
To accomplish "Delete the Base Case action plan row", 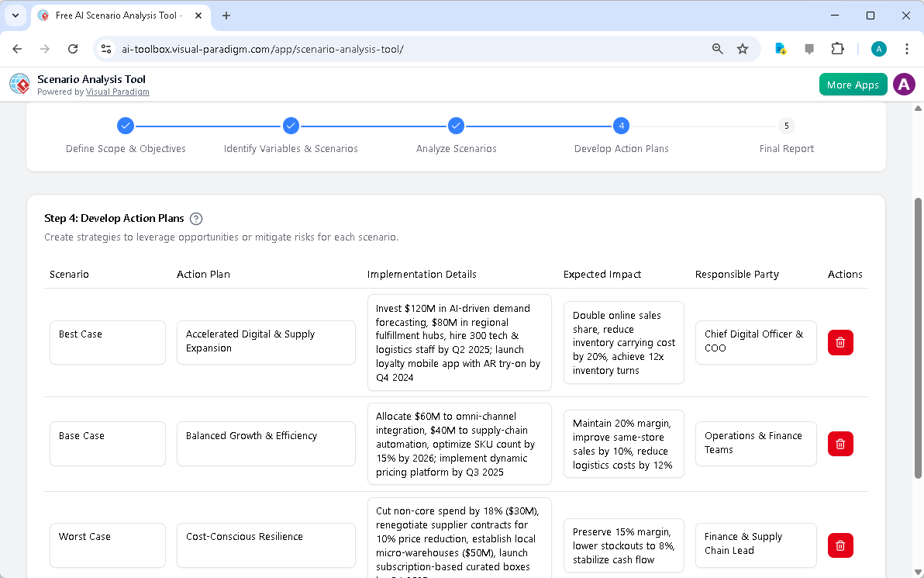I will tap(840, 443).
